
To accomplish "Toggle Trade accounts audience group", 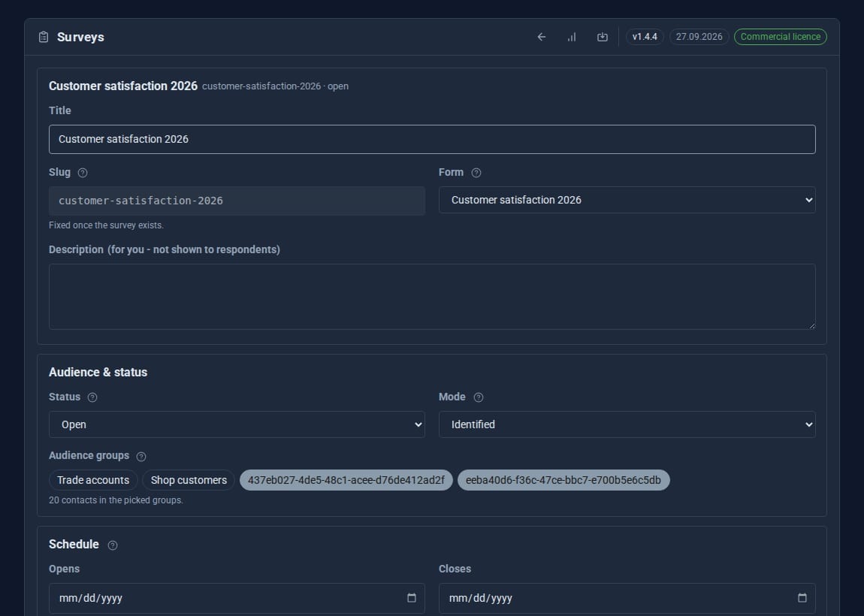I will 93,480.
